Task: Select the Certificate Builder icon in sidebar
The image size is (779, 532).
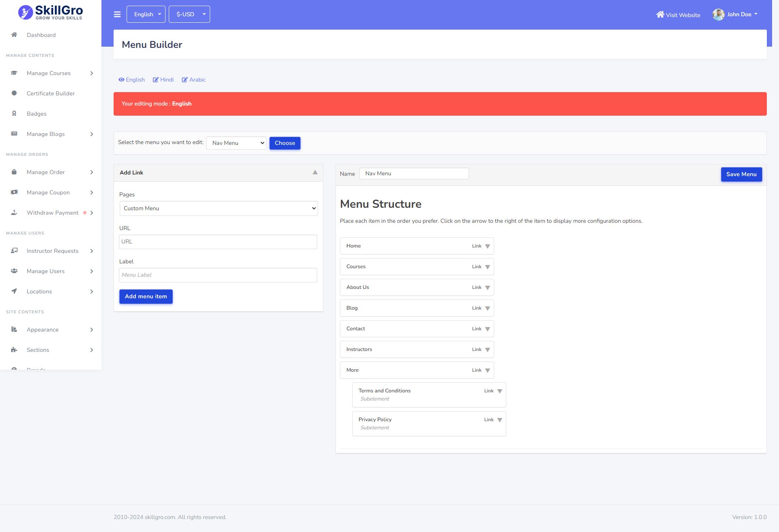Action: 14,93
